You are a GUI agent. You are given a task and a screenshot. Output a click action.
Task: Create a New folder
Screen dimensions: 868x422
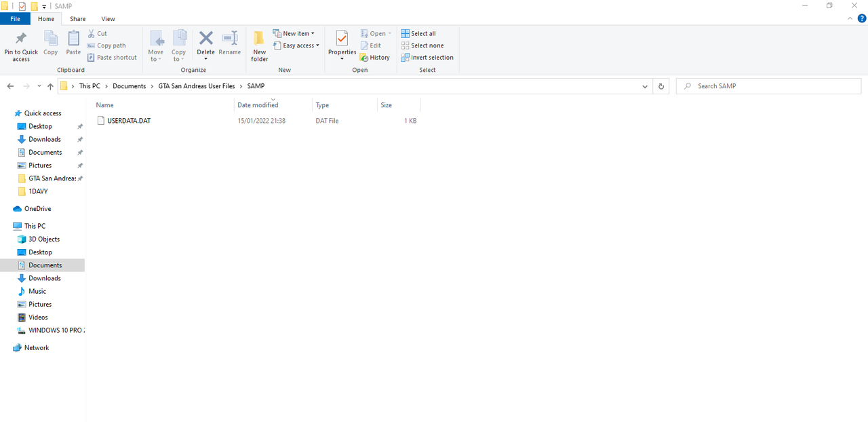click(260, 46)
